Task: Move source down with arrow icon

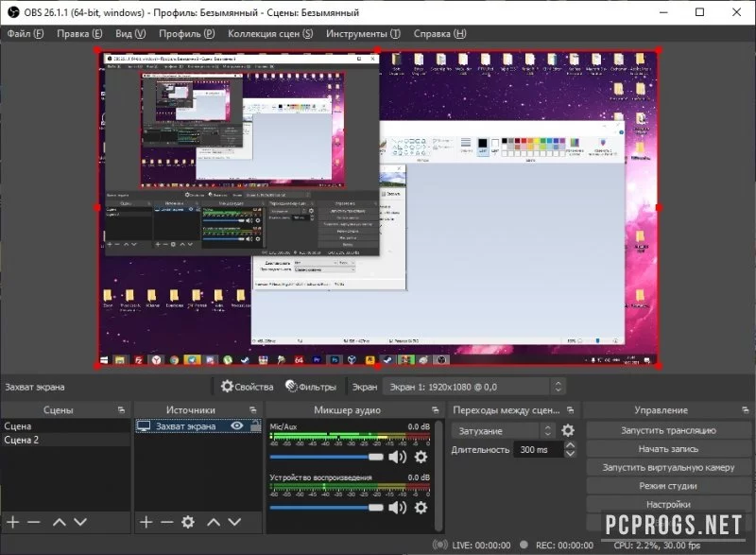Action: [x=234, y=522]
